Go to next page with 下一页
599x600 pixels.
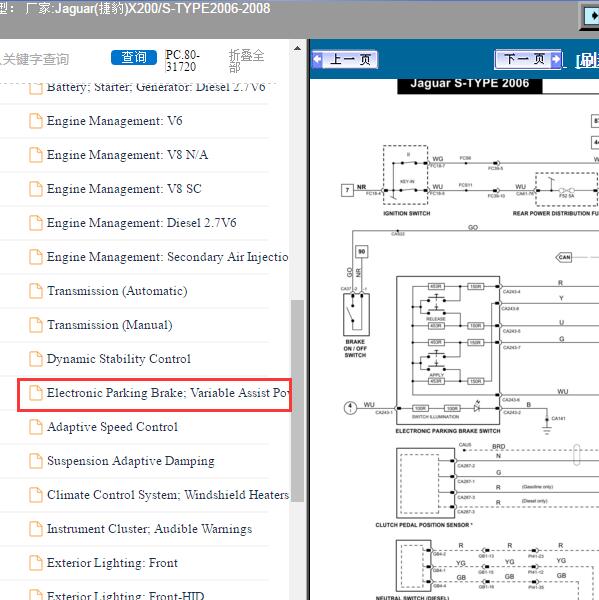528,59
